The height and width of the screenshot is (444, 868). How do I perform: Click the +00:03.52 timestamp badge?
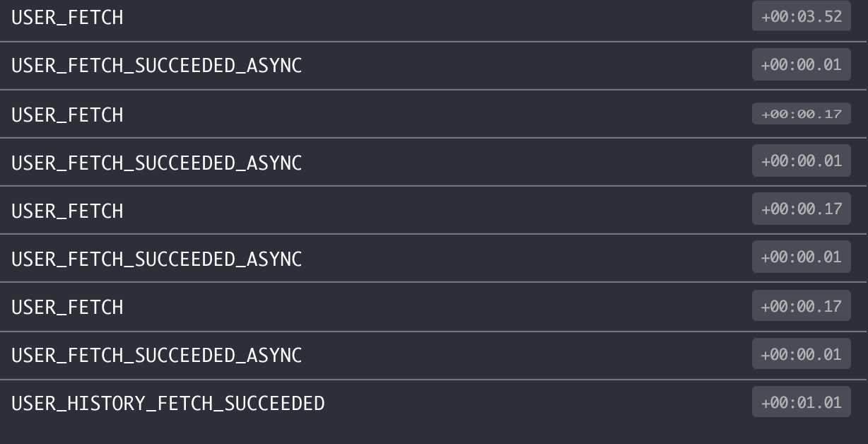tap(801, 16)
